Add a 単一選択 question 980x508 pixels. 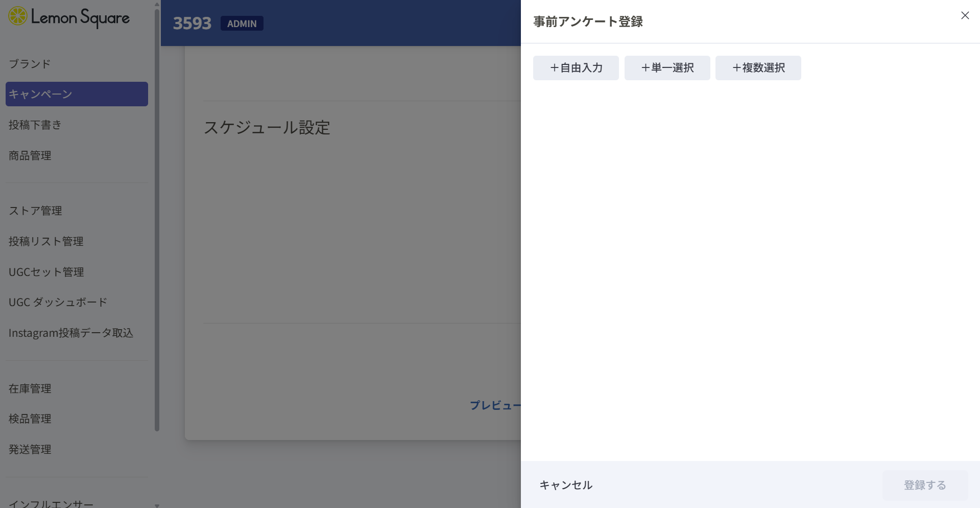pyautogui.click(x=667, y=68)
